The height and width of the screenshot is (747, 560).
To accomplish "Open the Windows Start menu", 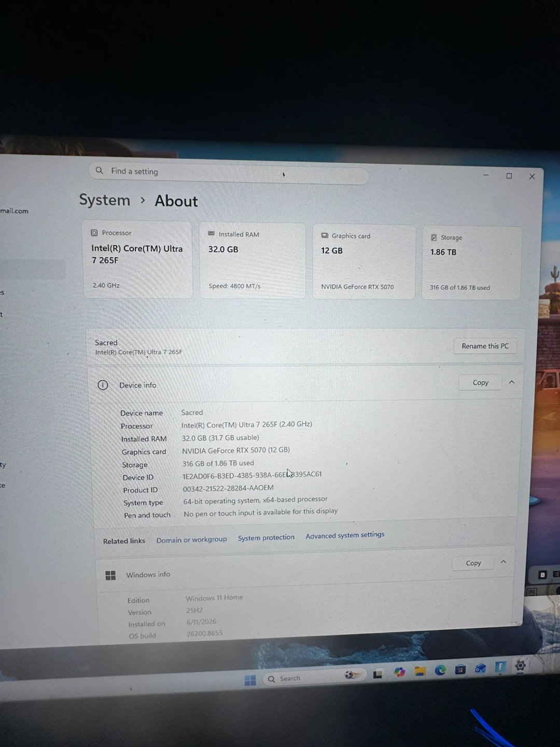I will (250, 680).
